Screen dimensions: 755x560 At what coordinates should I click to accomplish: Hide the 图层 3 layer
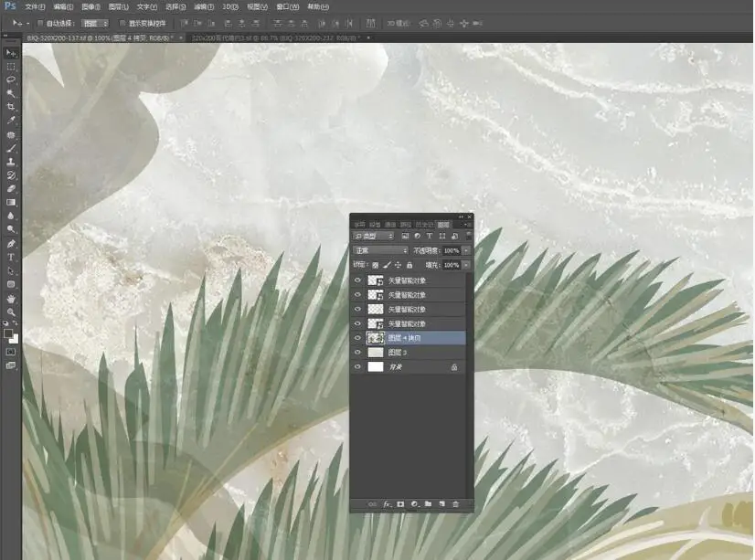(x=357, y=353)
